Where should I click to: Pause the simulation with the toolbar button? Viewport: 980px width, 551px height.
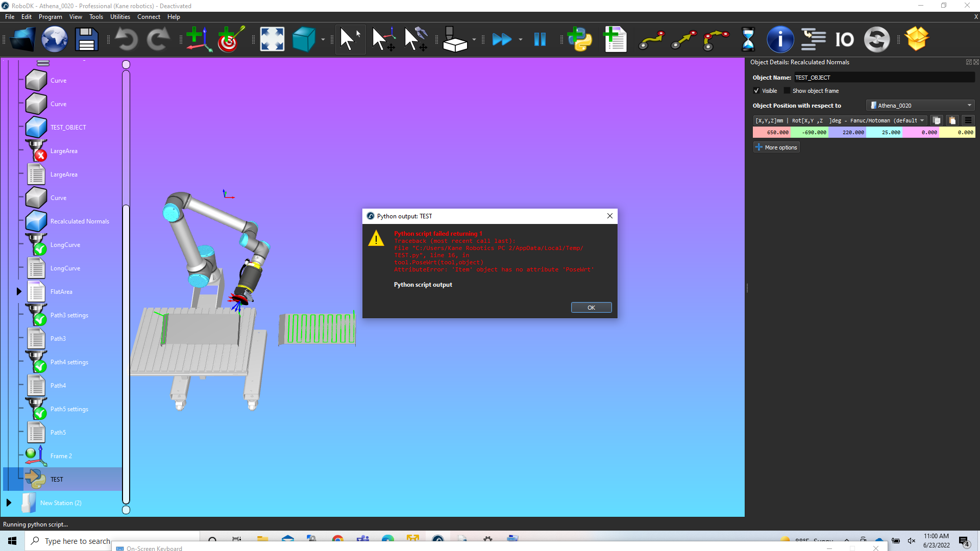[540, 39]
